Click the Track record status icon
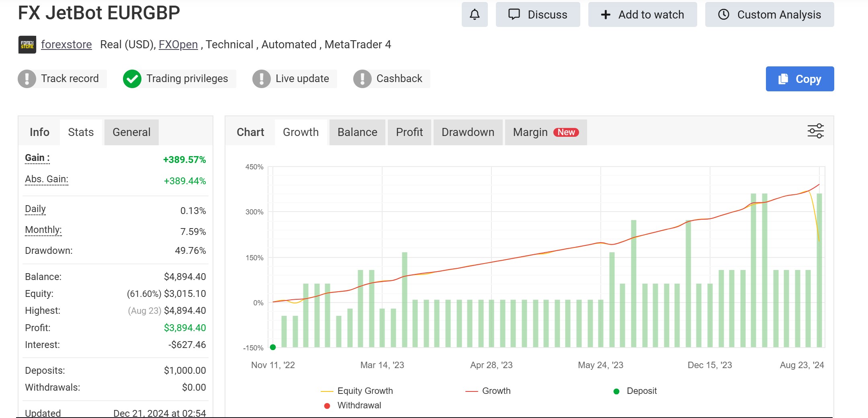Image resolution: width=868 pixels, height=418 pixels. coord(26,78)
